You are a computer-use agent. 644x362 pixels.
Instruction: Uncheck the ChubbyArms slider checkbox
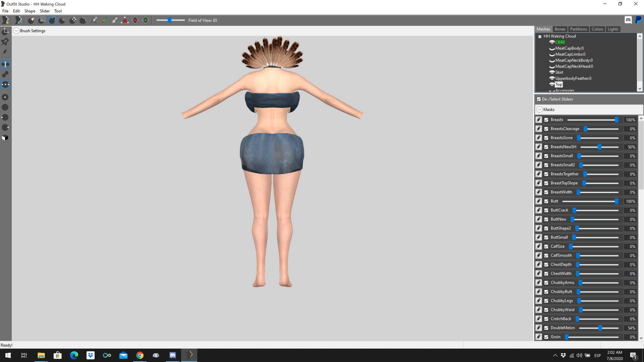pos(546,283)
